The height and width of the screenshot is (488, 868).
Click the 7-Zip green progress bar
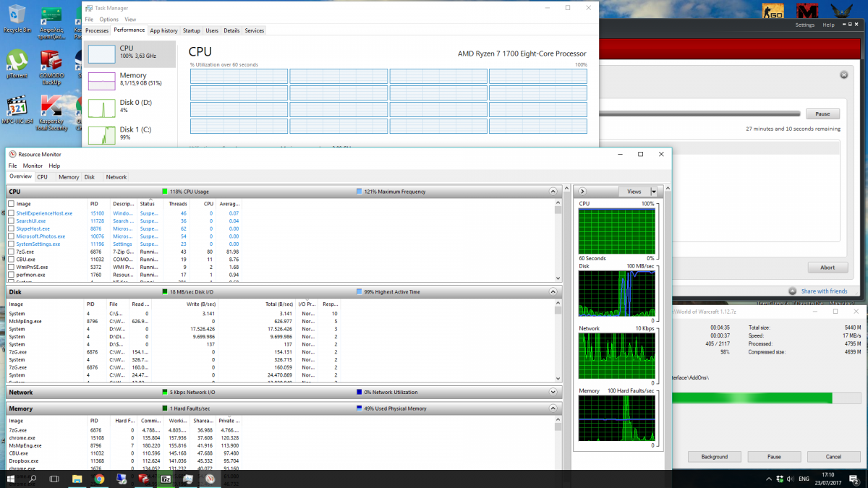766,398
